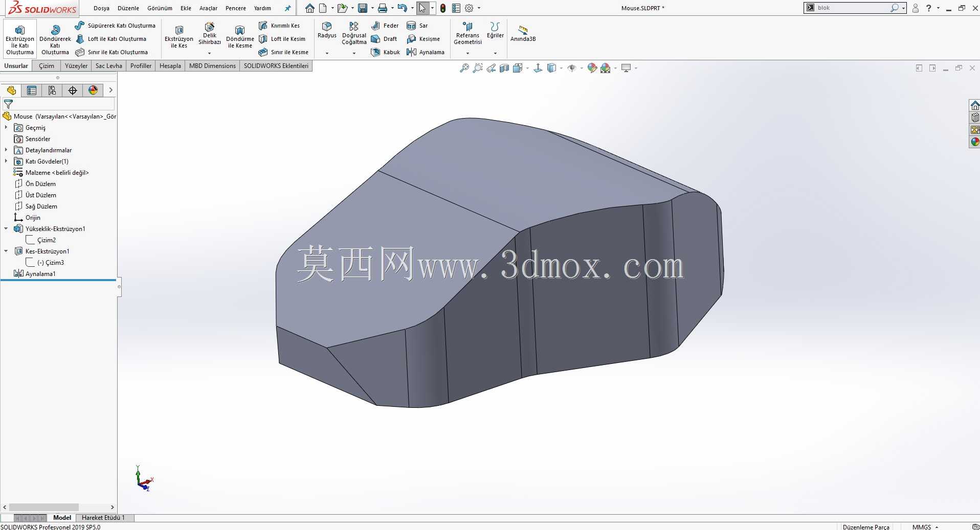Open the Düzenle menu
The height and width of the screenshot is (530, 980).
(x=128, y=8)
